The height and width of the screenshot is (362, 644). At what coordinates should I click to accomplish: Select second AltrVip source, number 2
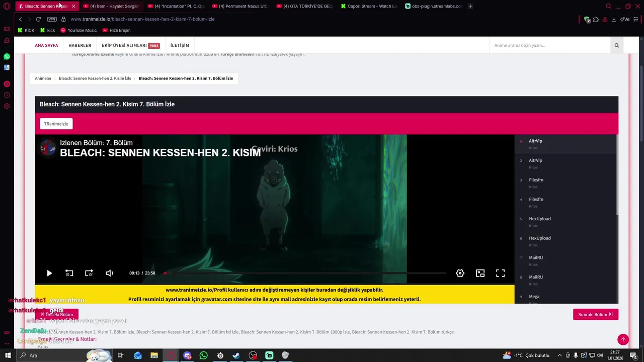click(566, 163)
